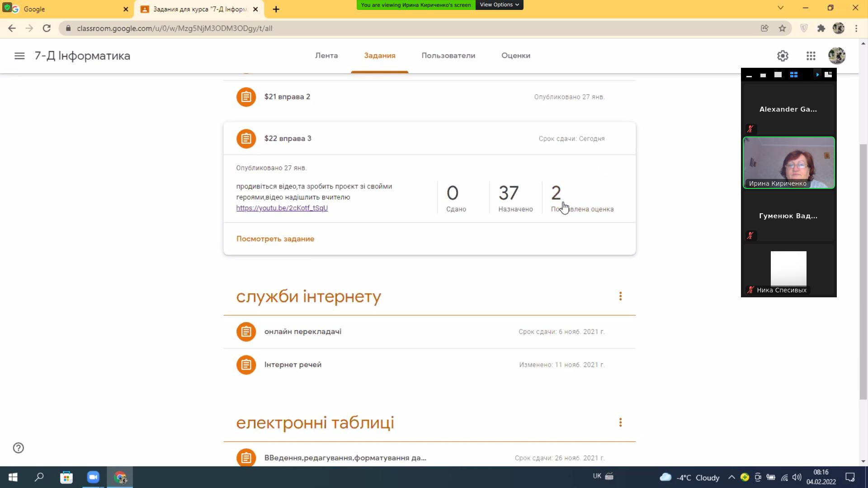Image resolution: width=868 pixels, height=488 pixels.
Task: Open options menu for служби інтернету topic
Action: [x=620, y=296]
